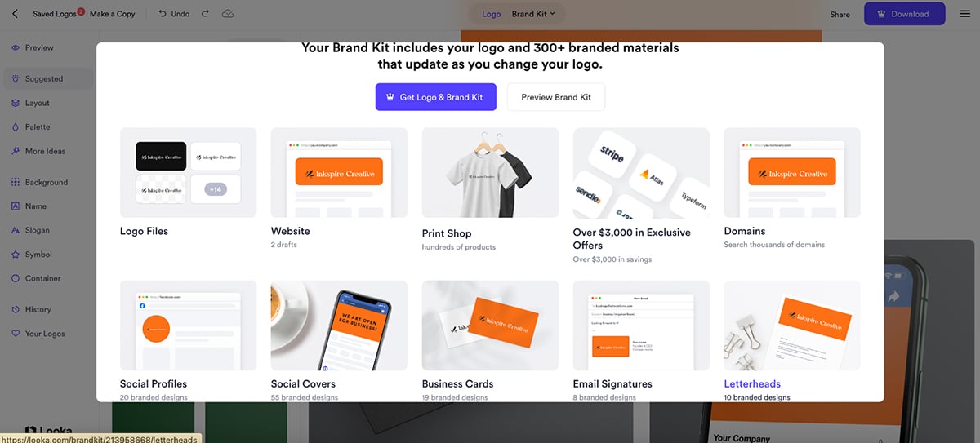Click the Download button
Viewport: 980px width, 443px height.
pos(905,14)
